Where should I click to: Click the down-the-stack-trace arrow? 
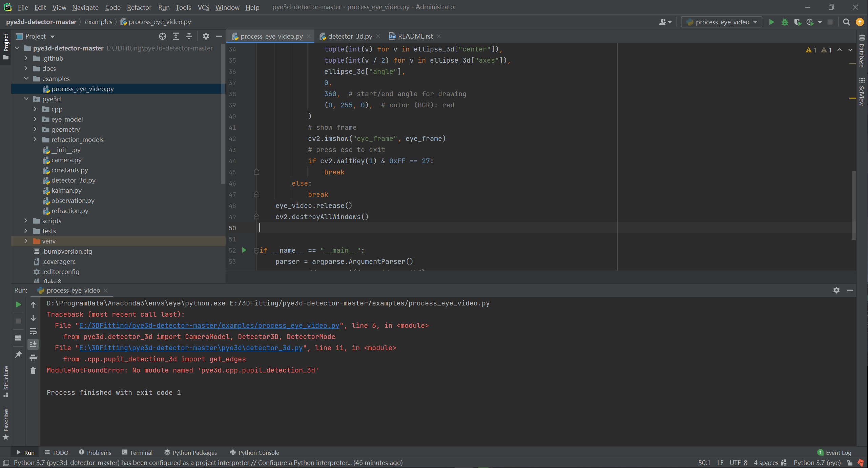point(33,318)
